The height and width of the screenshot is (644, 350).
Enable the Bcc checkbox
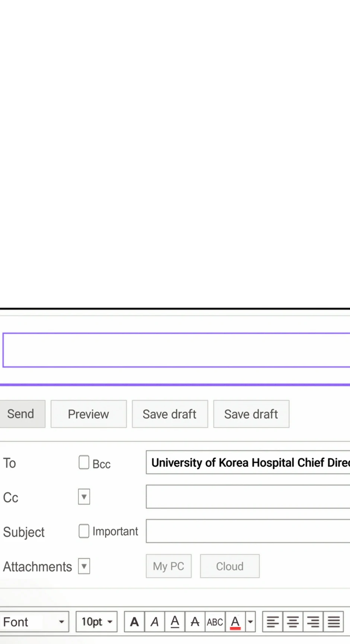[84, 463]
